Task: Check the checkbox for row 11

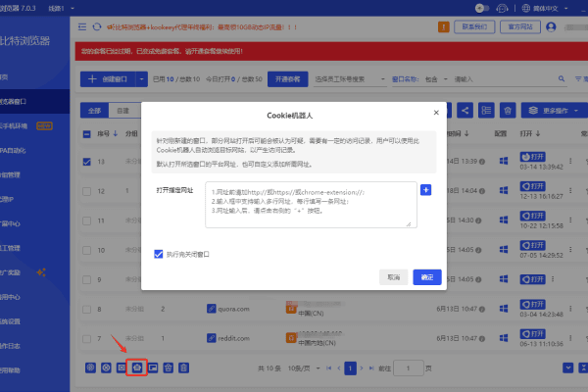Action: click(x=86, y=220)
